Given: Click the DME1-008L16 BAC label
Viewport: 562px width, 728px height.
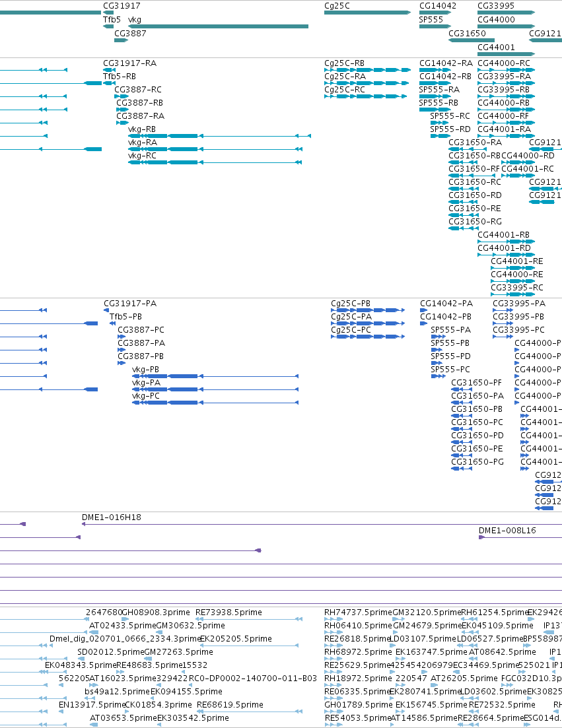Looking at the screenshot, I should pyautogui.click(x=507, y=530).
